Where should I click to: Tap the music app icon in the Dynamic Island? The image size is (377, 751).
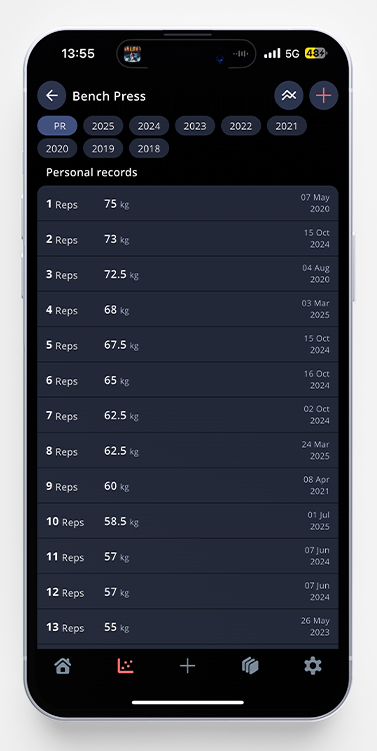click(x=132, y=54)
